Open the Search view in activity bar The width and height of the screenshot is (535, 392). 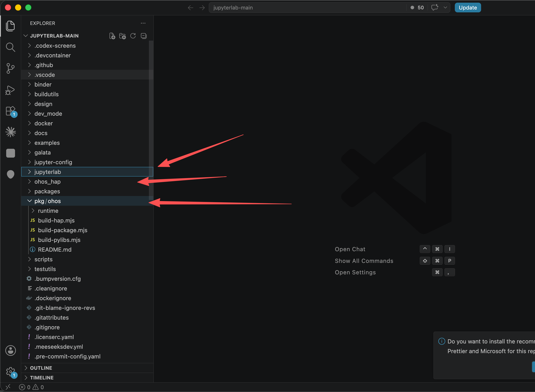pos(10,47)
